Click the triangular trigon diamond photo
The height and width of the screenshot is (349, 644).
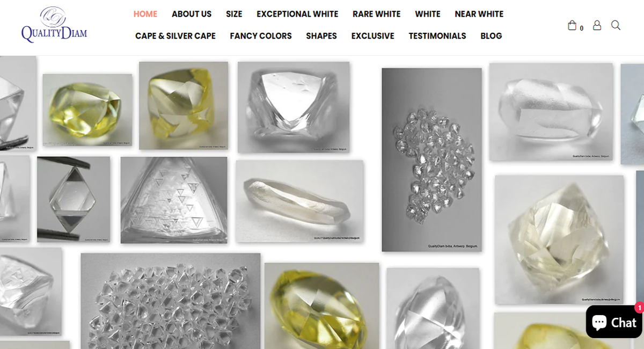[x=174, y=200]
